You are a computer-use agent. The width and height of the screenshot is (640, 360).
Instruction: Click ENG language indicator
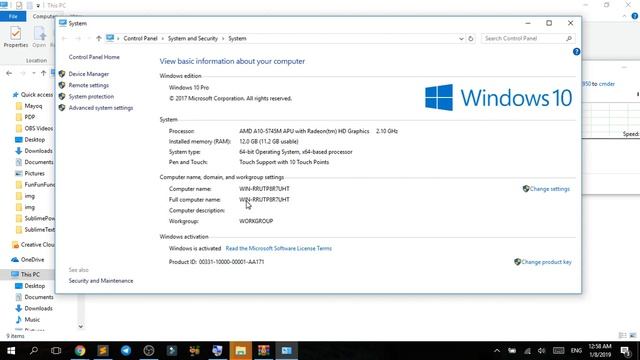point(576,351)
